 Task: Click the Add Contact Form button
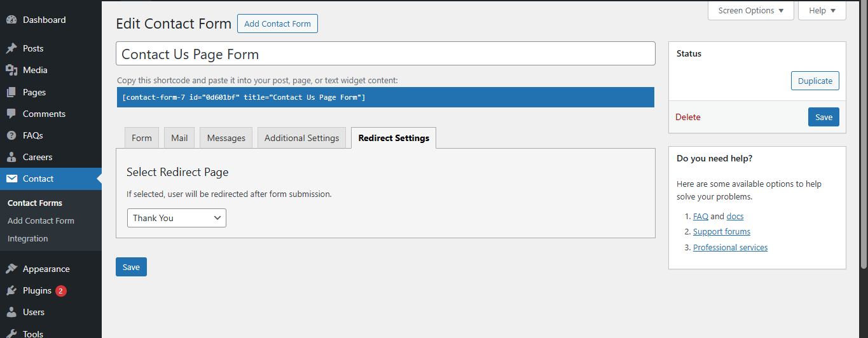click(277, 24)
